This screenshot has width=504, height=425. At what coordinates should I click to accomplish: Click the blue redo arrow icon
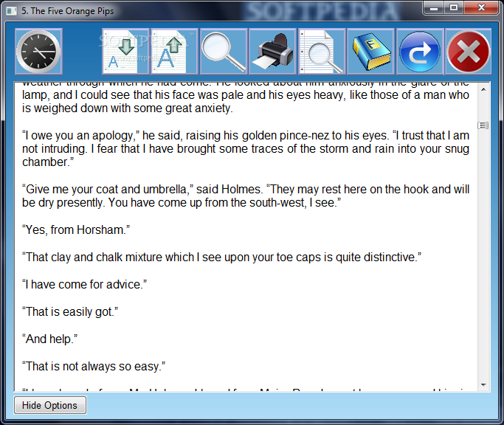coord(420,52)
